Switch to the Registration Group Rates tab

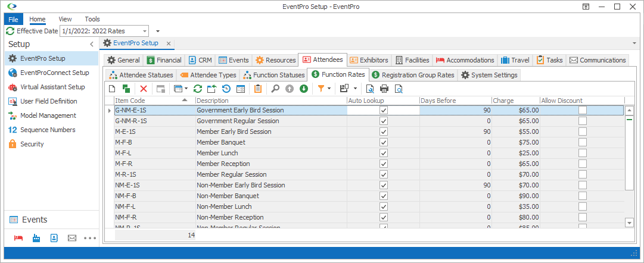[x=413, y=75]
